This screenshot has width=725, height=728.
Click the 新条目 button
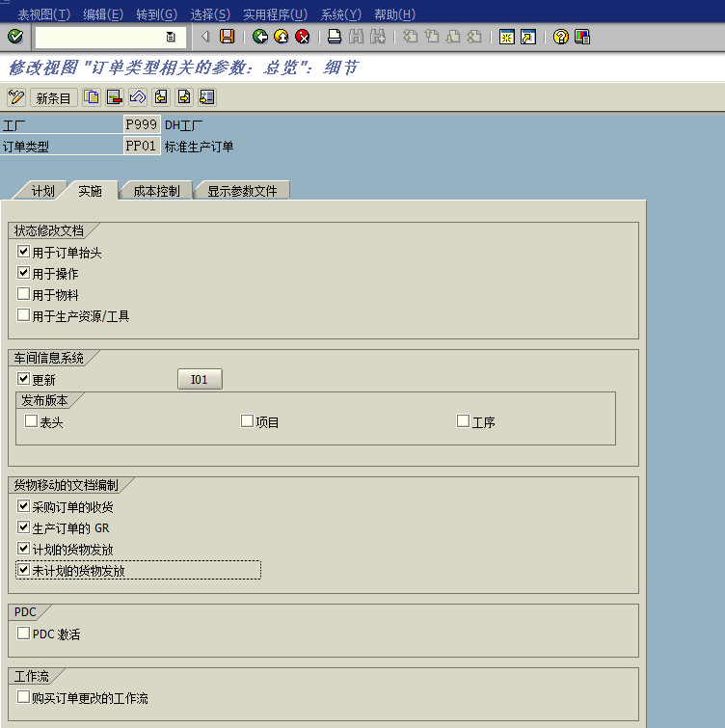[53, 97]
